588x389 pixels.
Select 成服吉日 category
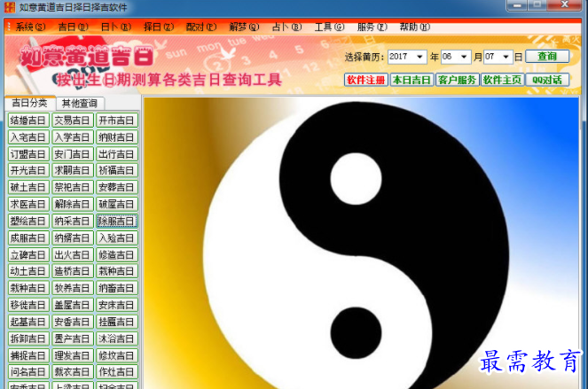pyautogui.click(x=28, y=238)
